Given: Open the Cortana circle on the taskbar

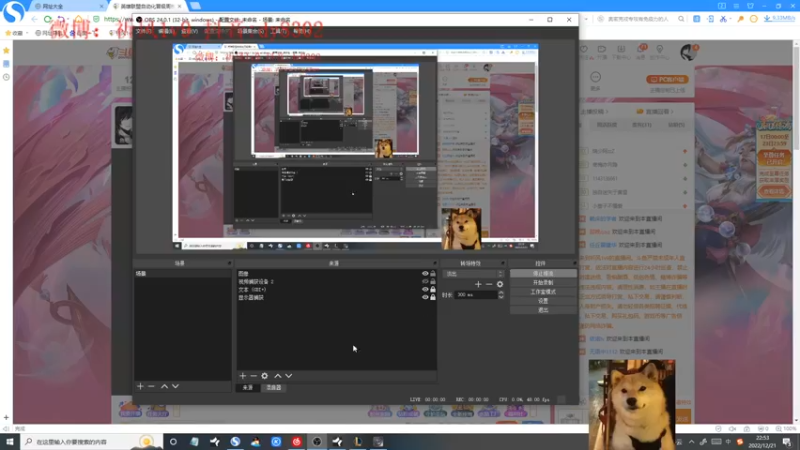Looking at the screenshot, I should (173, 442).
